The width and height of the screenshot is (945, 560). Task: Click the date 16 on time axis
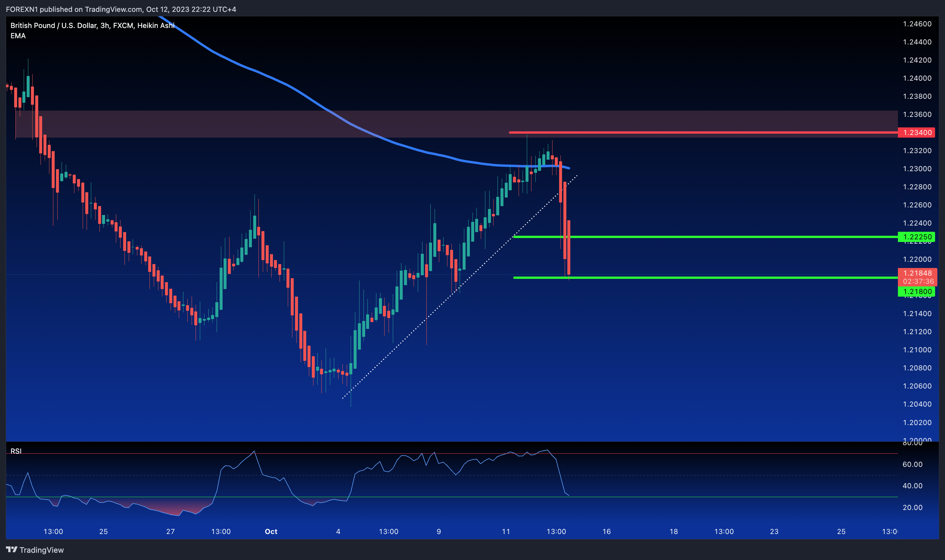607,531
